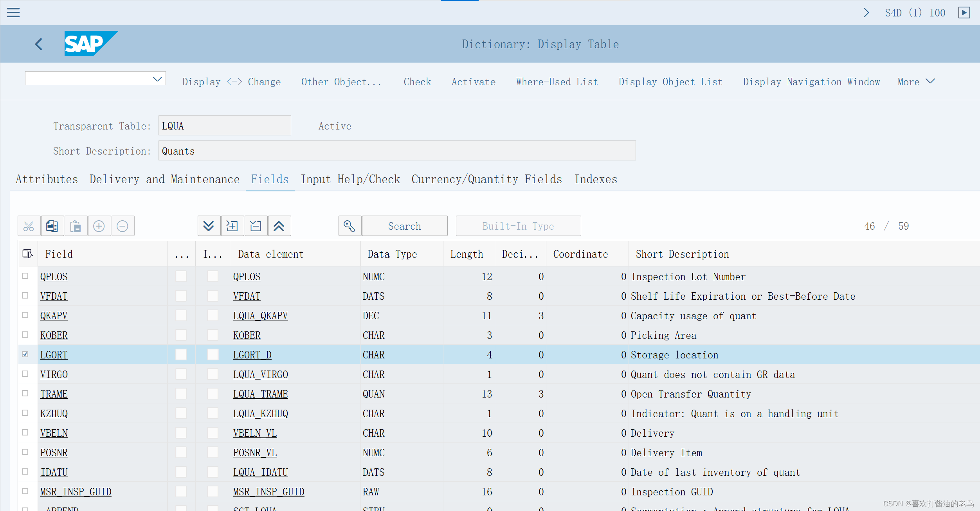
Task: Open the LGORT_D data element link
Action: (x=252, y=354)
